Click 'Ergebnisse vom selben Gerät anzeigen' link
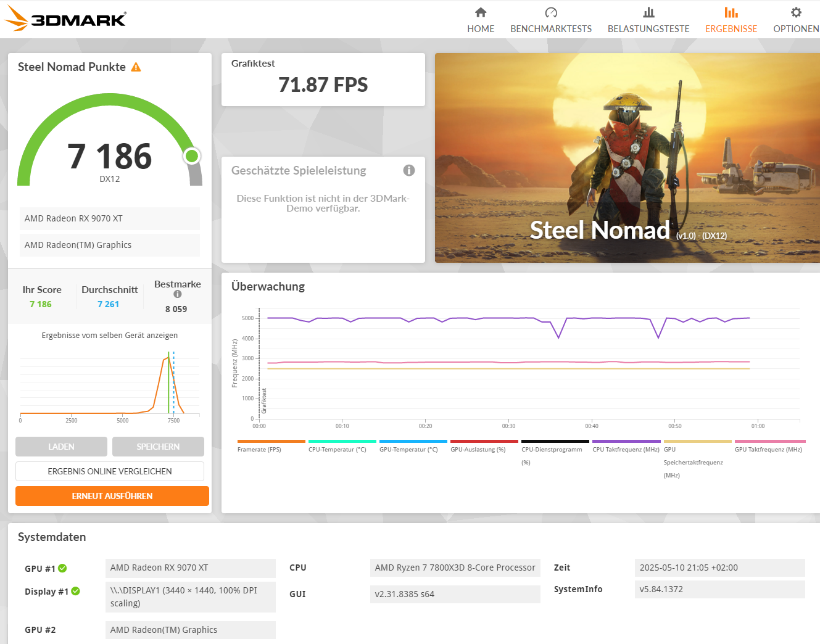Image resolution: width=820 pixels, height=644 pixels. pyautogui.click(x=110, y=336)
